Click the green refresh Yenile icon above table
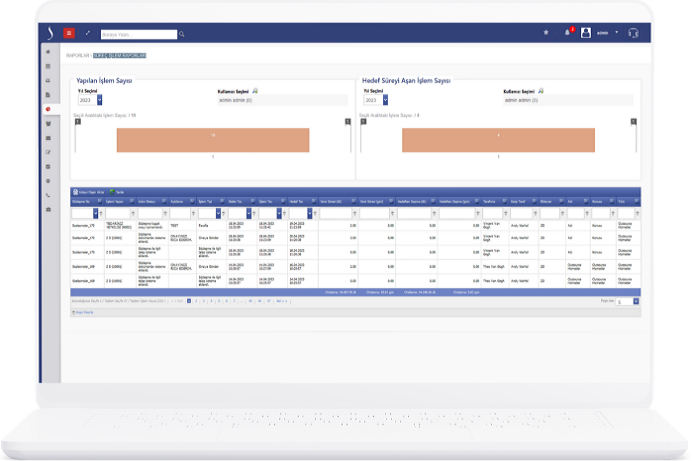Screen dimensions: 692x461 (113, 191)
